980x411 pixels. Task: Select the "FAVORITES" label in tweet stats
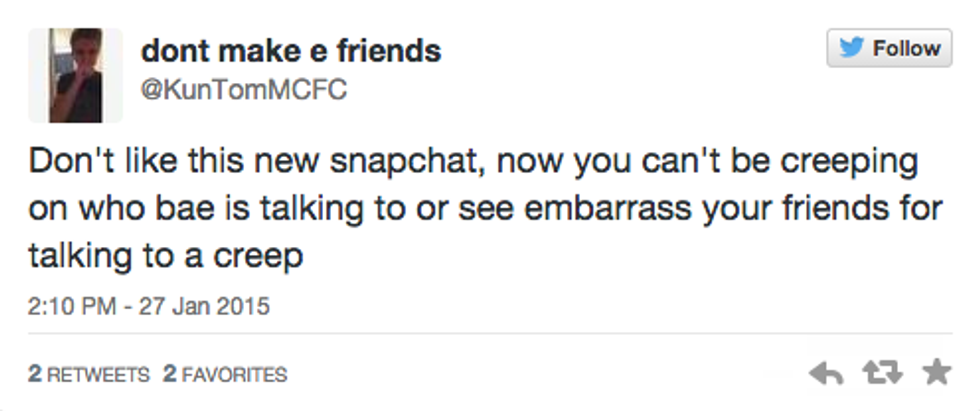(234, 375)
